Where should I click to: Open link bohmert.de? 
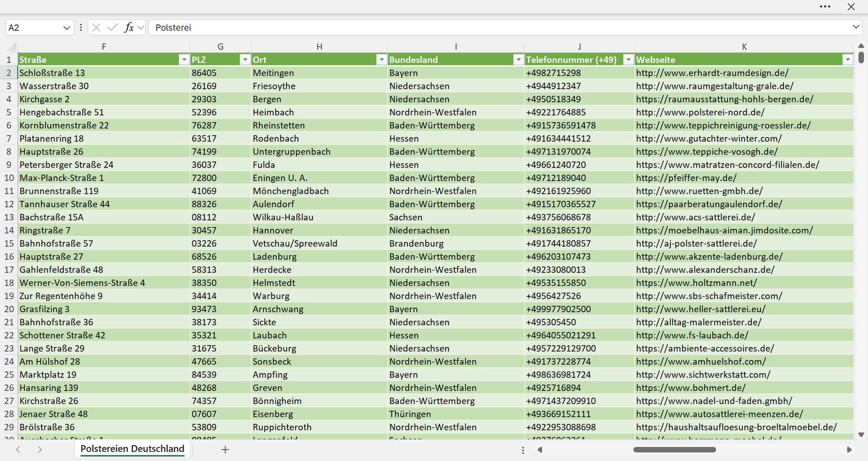pos(691,388)
